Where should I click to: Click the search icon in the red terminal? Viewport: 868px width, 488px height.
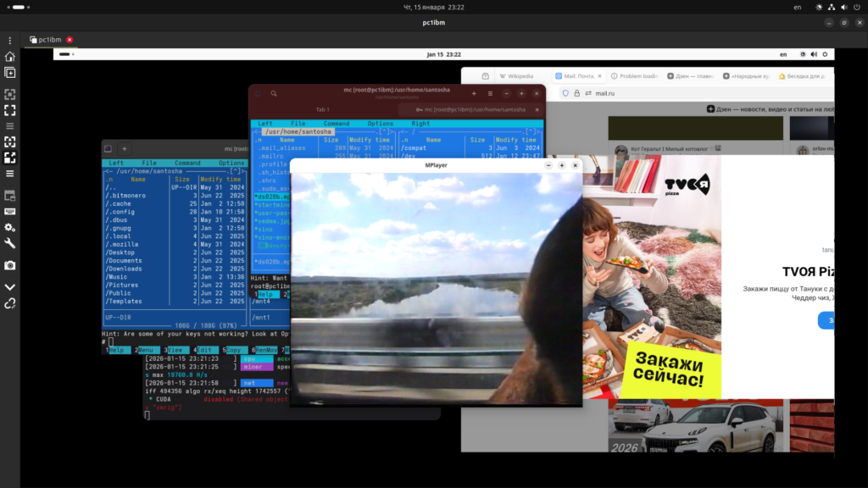274,93
